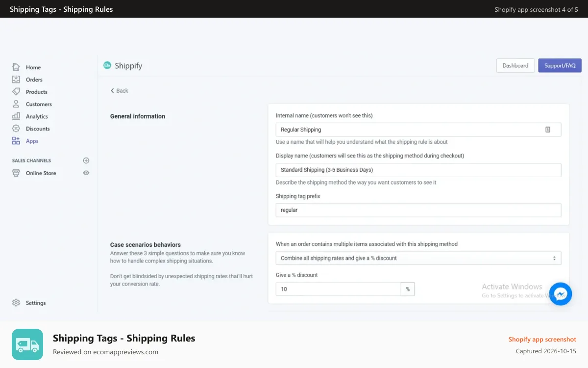Click the General information heading
Viewport: 588px width, 368px height.
pyautogui.click(x=138, y=116)
